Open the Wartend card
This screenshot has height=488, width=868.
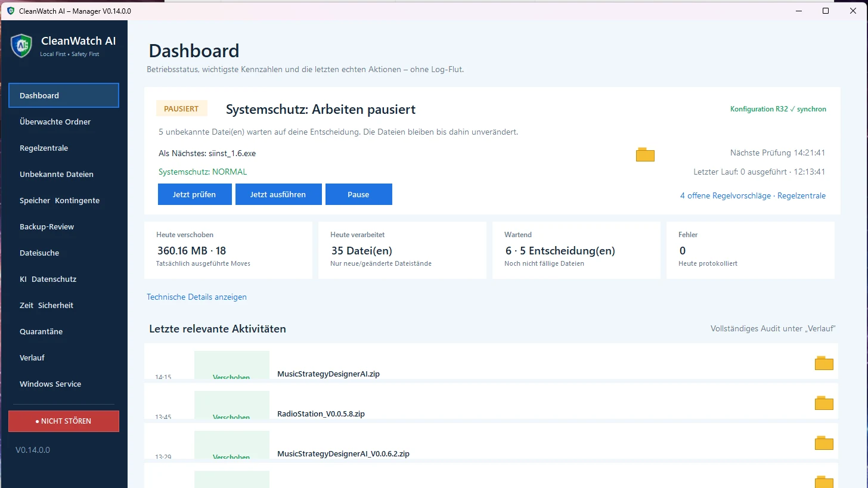pyautogui.click(x=576, y=250)
